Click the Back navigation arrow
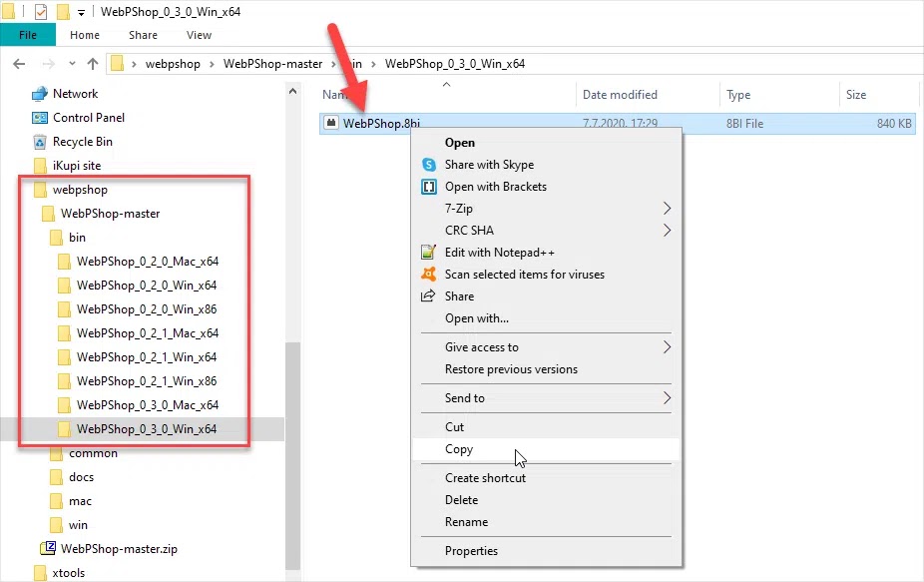The width and height of the screenshot is (924, 582). [19, 64]
